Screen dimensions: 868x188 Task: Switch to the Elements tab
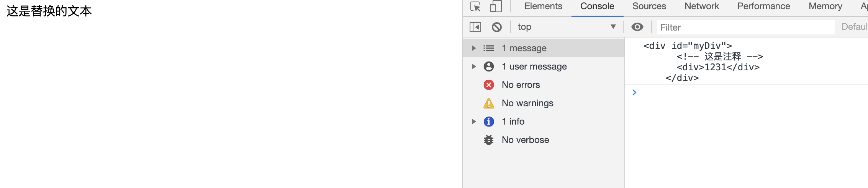pos(543,6)
